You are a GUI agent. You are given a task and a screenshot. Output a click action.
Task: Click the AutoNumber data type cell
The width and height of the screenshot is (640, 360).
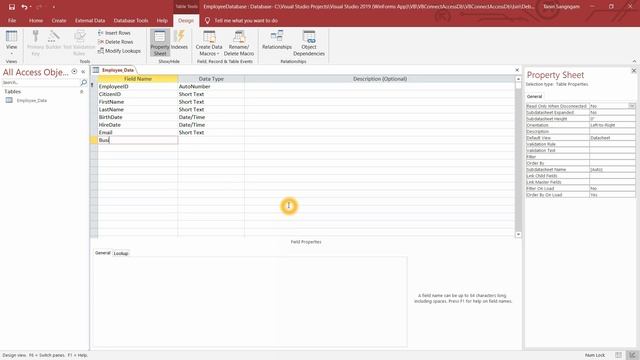click(211, 87)
